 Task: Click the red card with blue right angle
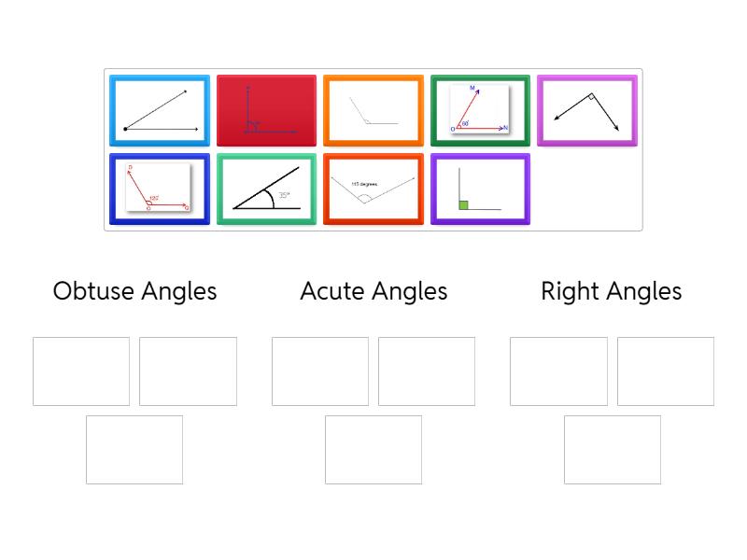pyautogui.click(x=267, y=111)
